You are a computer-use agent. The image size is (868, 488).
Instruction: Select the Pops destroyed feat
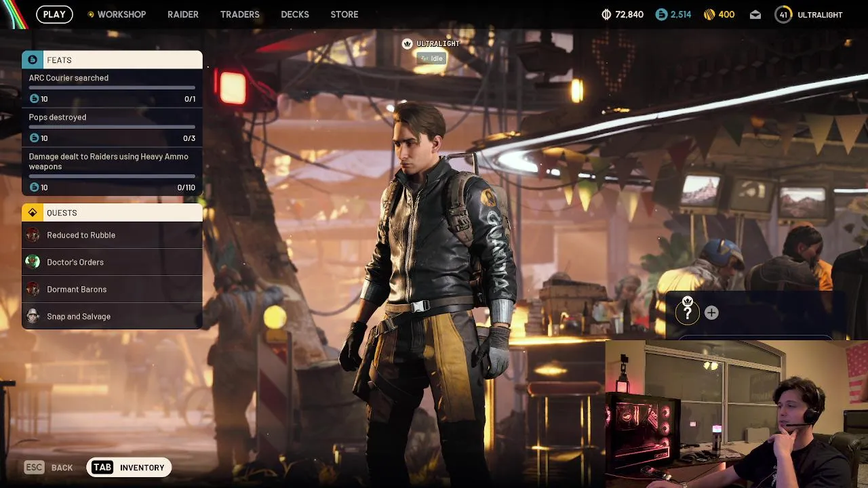112,127
